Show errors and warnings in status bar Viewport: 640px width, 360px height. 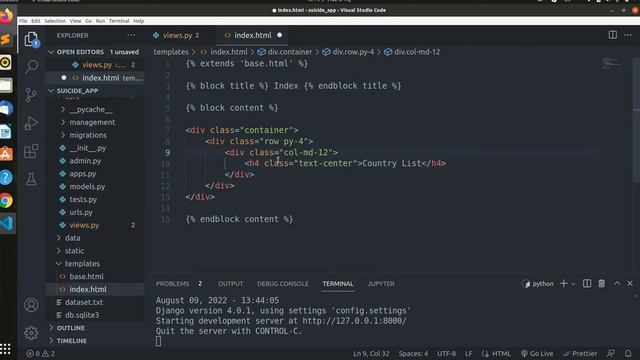click(40, 353)
